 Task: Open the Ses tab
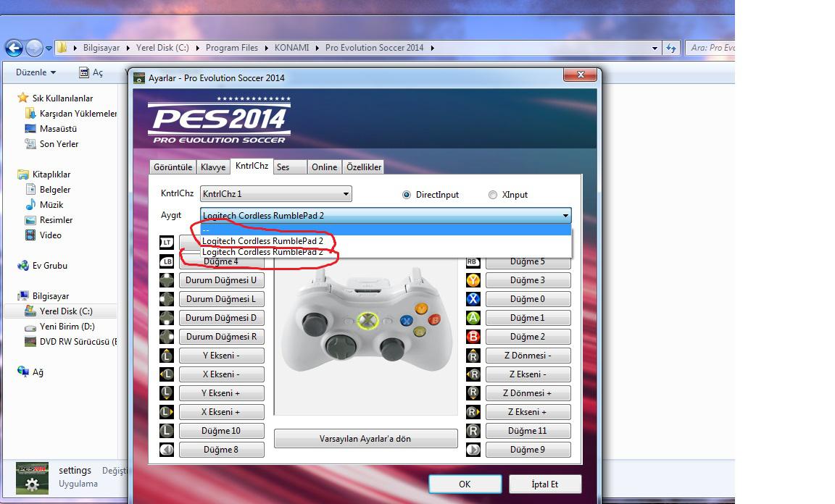(290, 167)
